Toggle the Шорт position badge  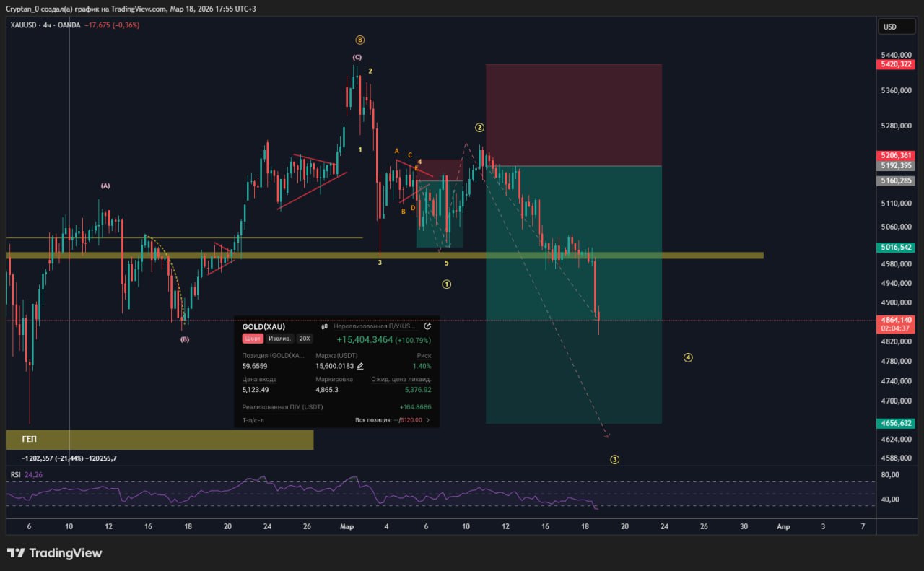(x=253, y=339)
